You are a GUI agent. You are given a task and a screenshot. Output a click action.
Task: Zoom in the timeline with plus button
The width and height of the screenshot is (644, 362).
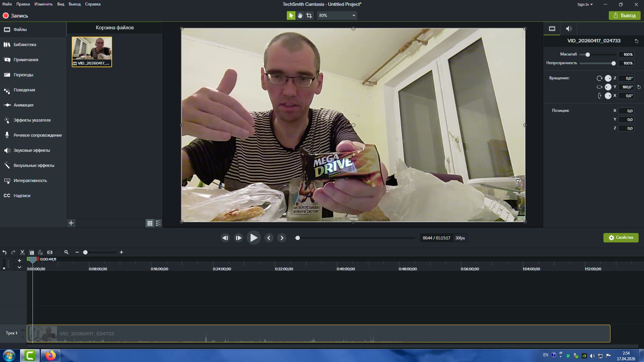(121, 252)
